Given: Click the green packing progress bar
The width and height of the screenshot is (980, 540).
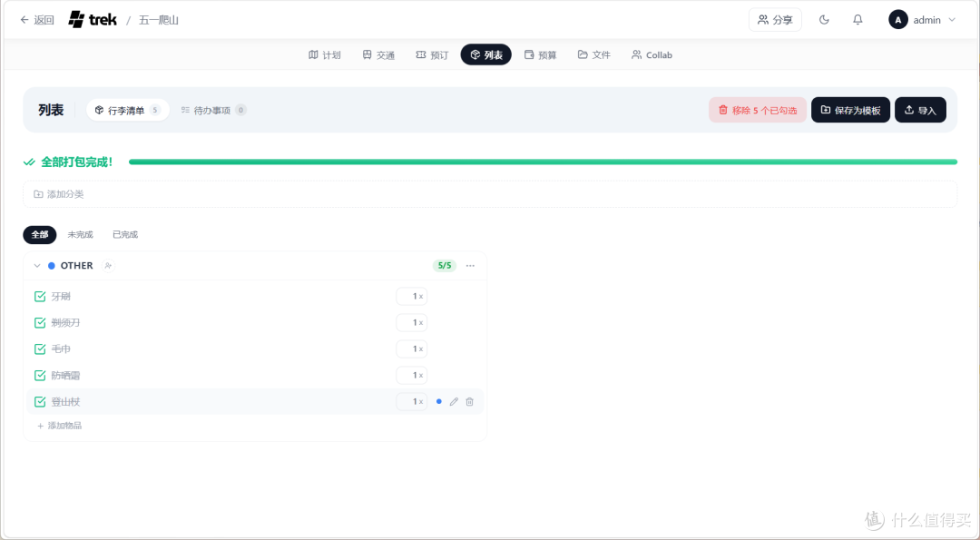Looking at the screenshot, I should tap(543, 162).
